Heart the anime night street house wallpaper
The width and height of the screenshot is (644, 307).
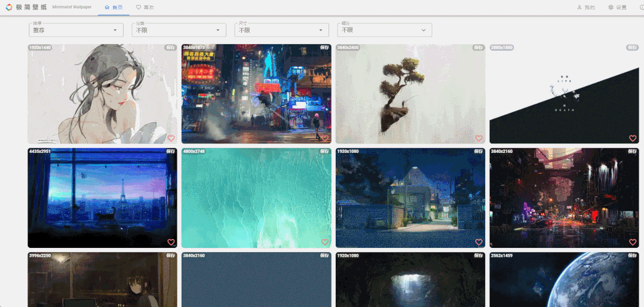click(479, 242)
